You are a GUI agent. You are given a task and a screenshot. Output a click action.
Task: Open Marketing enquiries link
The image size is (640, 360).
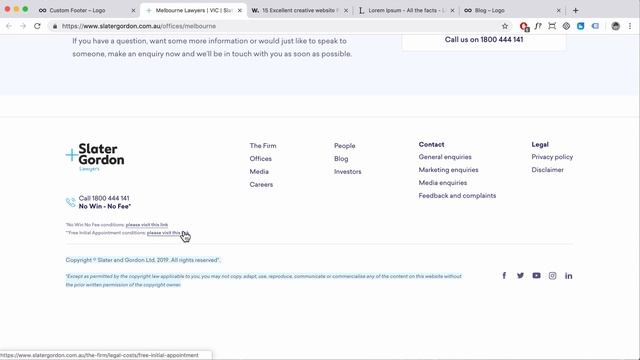pos(448,170)
